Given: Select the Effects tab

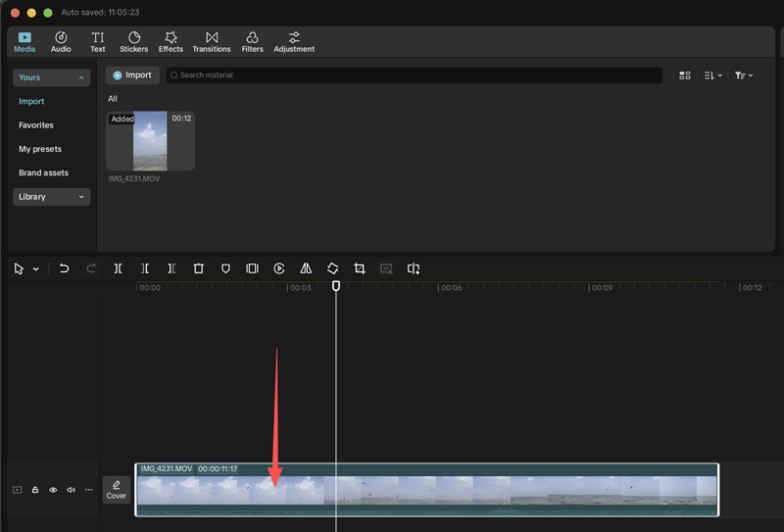Looking at the screenshot, I should tap(171, 42).
